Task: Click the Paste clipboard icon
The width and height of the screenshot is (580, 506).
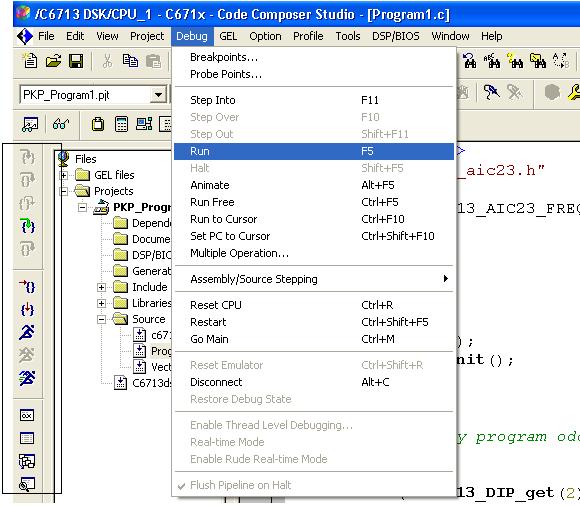Action: [x=153, y=61]
